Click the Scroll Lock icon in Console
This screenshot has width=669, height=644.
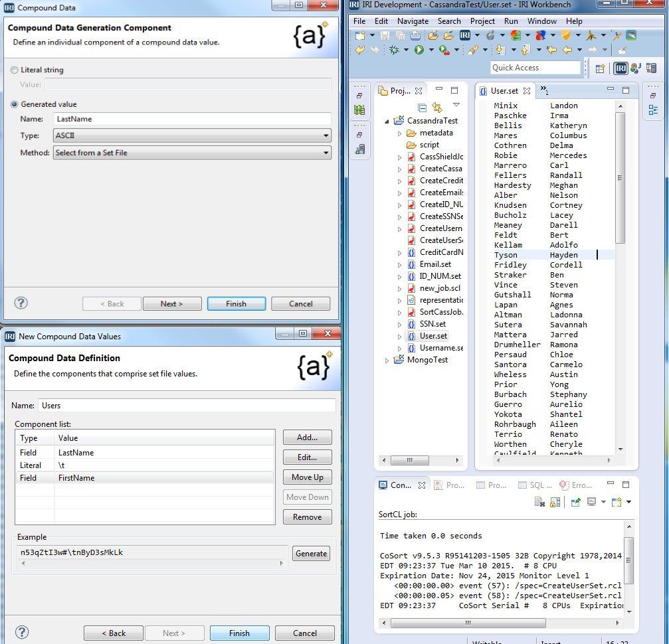click(555, 502)
